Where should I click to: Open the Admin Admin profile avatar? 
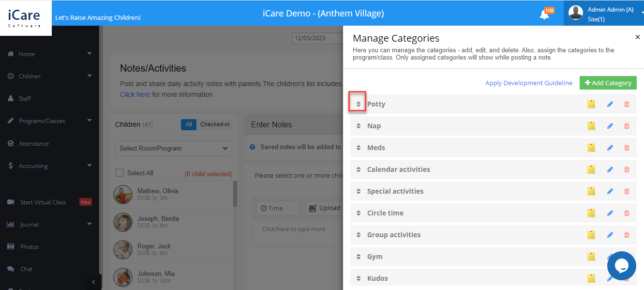(x=576, y=13)
